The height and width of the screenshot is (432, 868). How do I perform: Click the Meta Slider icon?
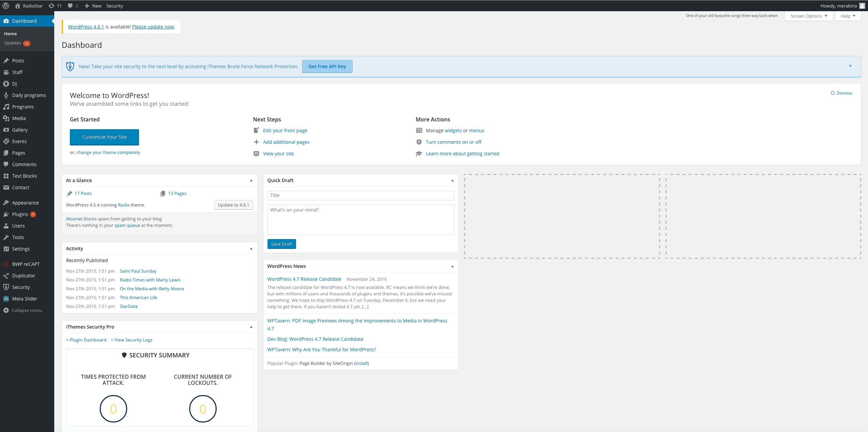pyautogui.click(x=6, y=299)
